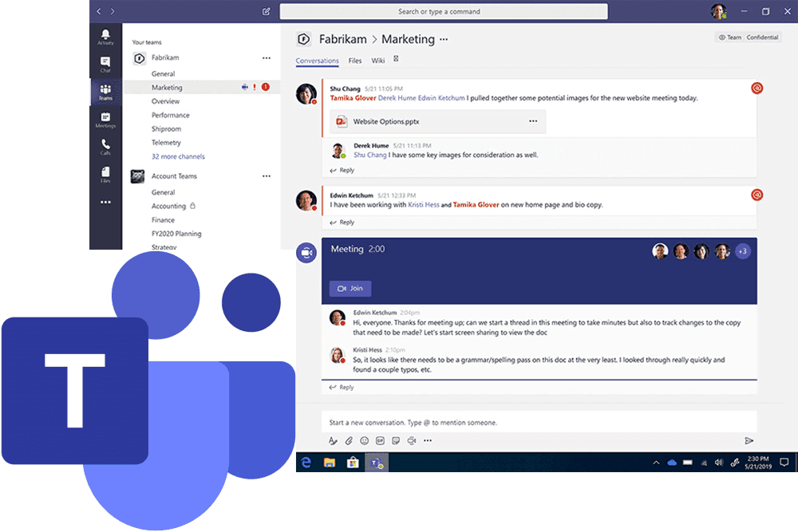This screenshot has height=532, width=798.
Task: Click the meeting camera icon beside Meeting 2:00
Action: point(306,253)
